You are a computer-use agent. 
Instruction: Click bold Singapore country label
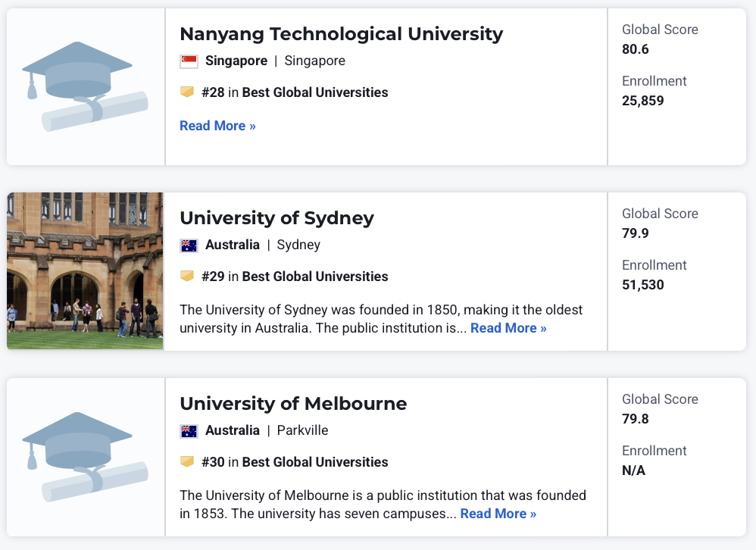click(236, 61)
